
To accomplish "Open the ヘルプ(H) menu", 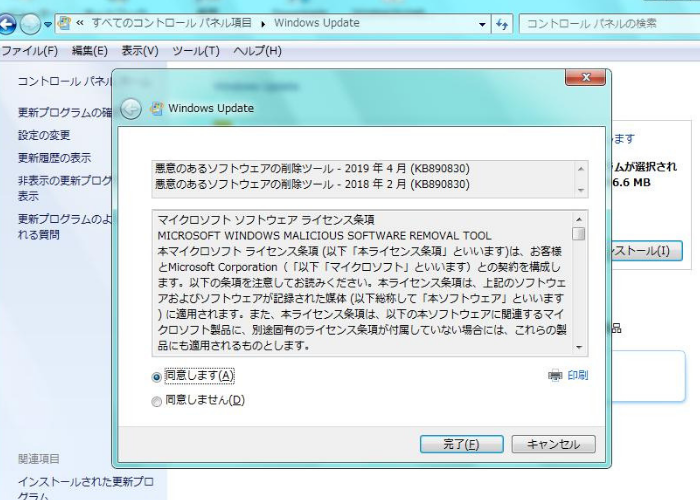I will [257, 51].
